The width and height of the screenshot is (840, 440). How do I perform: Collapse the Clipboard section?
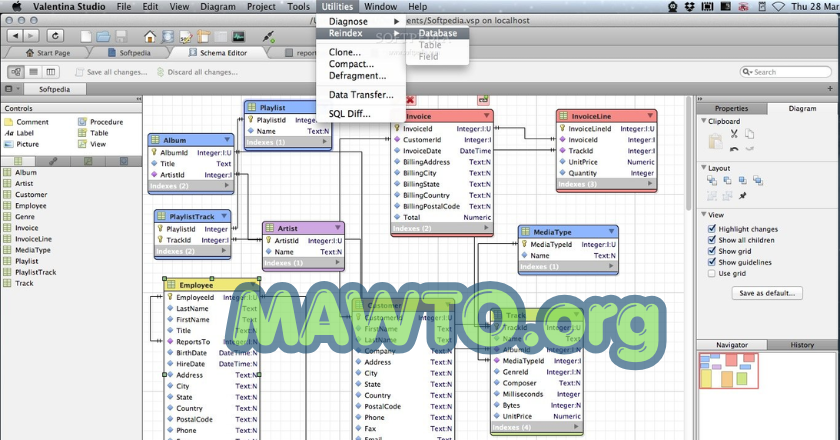coord(703,121)
